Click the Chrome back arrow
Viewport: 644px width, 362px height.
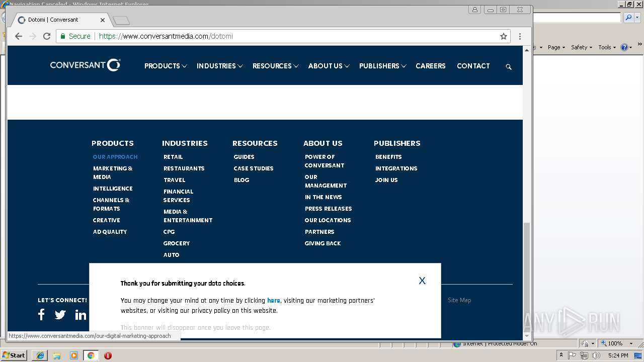pyautogui.click(x=19, y=36)
